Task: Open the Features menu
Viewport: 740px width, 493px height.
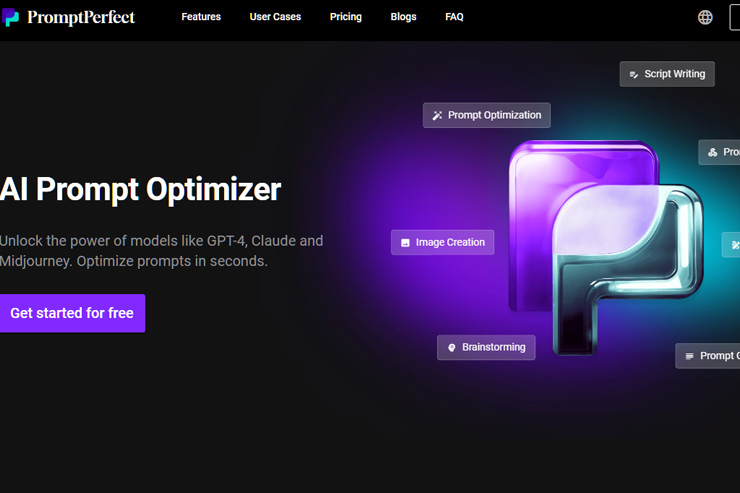Action: [x=201, y=17]
